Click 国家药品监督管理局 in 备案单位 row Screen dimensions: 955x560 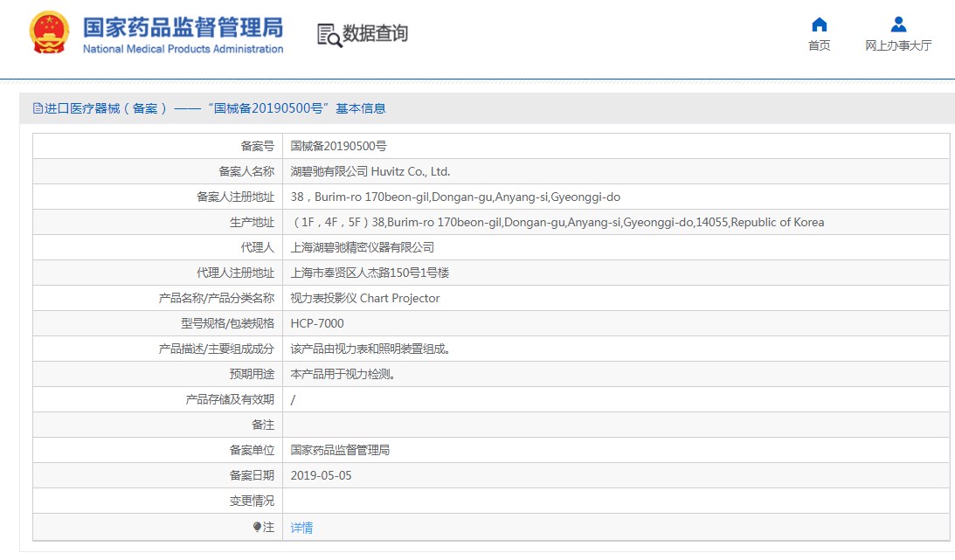pos(340,451)
